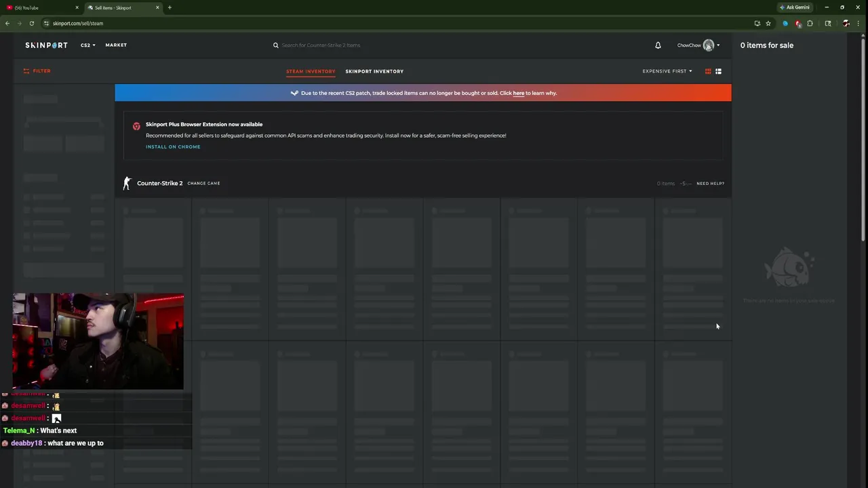Click the install app icon in address bar
This screenshot has width=868, height=488.
[x=757, y=23]
